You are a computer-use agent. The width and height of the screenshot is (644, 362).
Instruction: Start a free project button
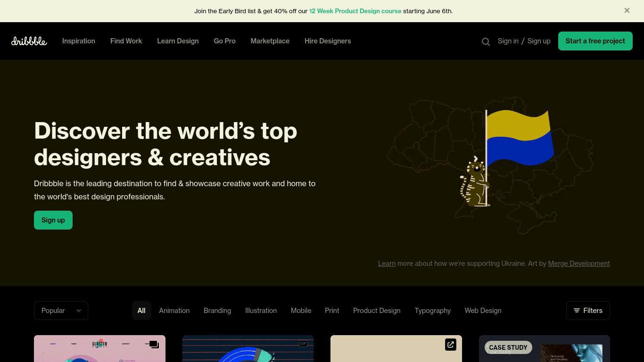(595, 41)
